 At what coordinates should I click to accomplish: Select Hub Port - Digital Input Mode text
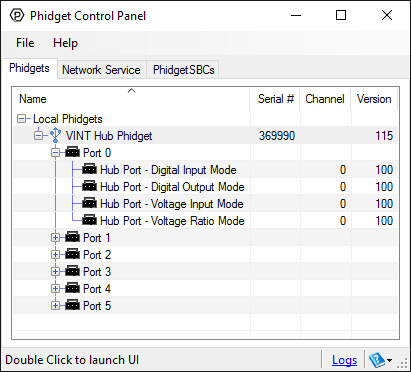coord(168,170)
